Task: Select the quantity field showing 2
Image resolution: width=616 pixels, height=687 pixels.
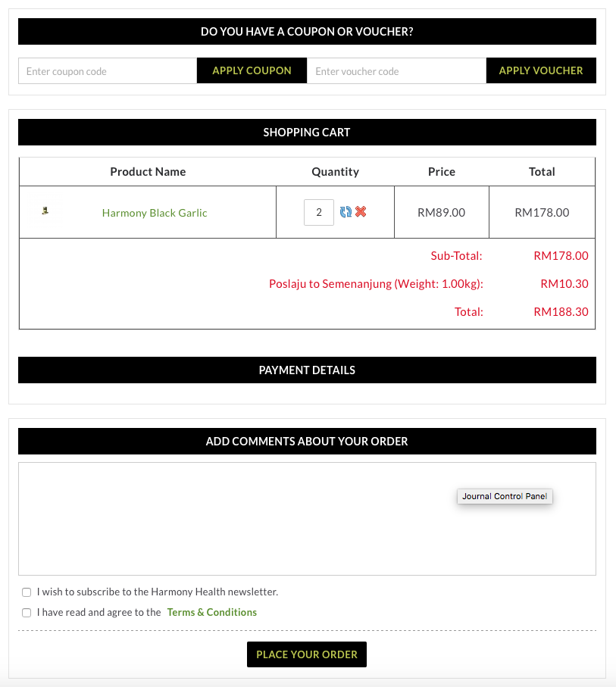Action: coord(319,212)
